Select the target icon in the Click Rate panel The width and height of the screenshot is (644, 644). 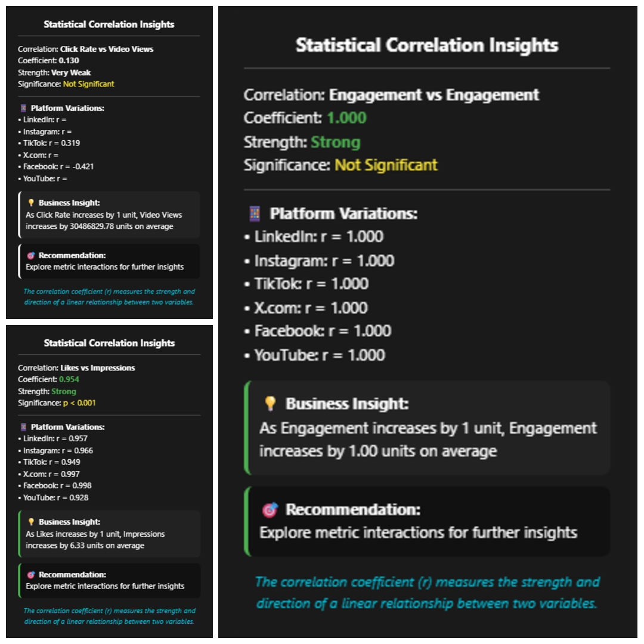(x=30, y=255)
